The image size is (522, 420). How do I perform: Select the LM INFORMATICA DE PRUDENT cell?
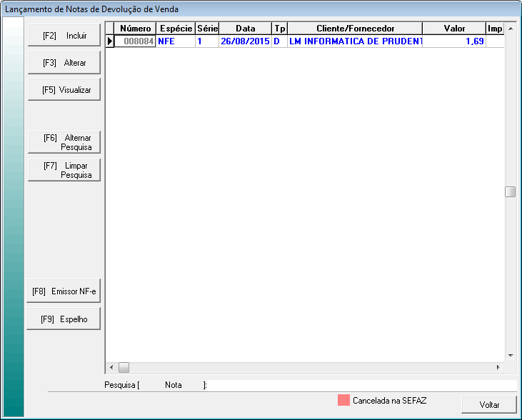click(354, 41)
